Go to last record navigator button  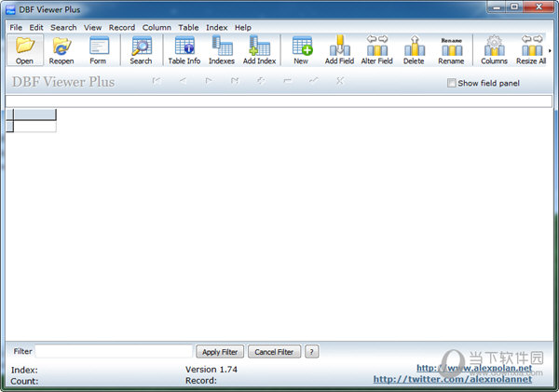click(235, 81)
